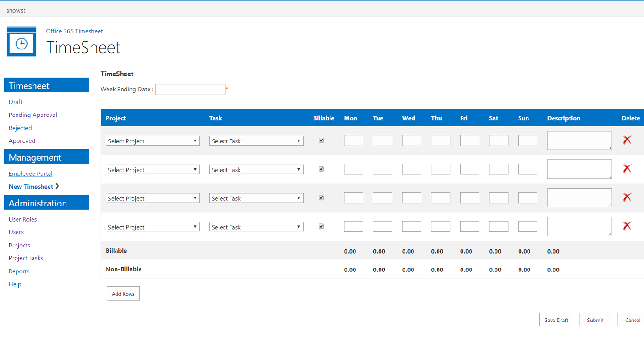The width and height of the screenshot is (644, 362).
Task: Open the Employee Portal link
Action: point(30,173)
